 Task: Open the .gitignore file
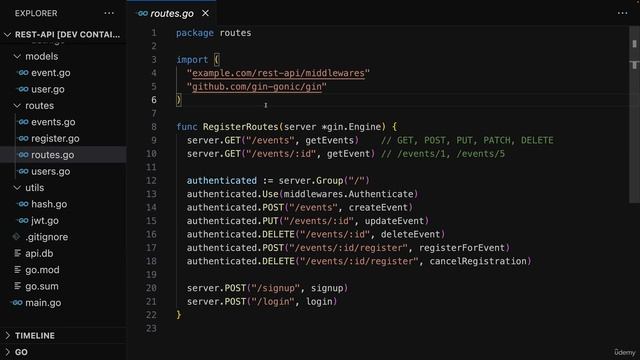click(x=47, y=237)
